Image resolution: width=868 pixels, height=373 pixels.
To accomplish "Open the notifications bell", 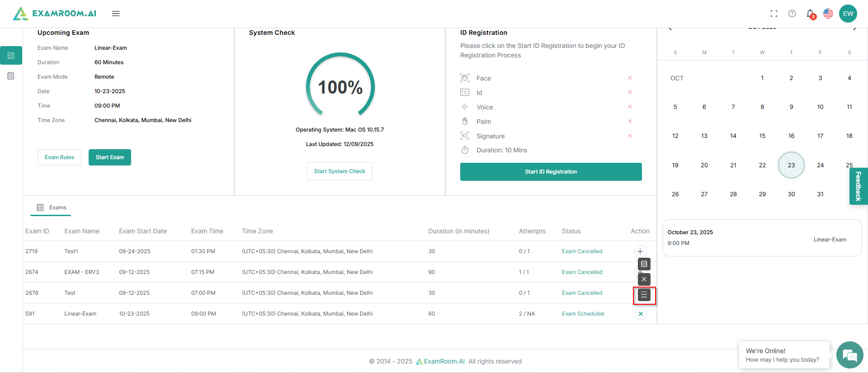I will click(x=810, y=14).
